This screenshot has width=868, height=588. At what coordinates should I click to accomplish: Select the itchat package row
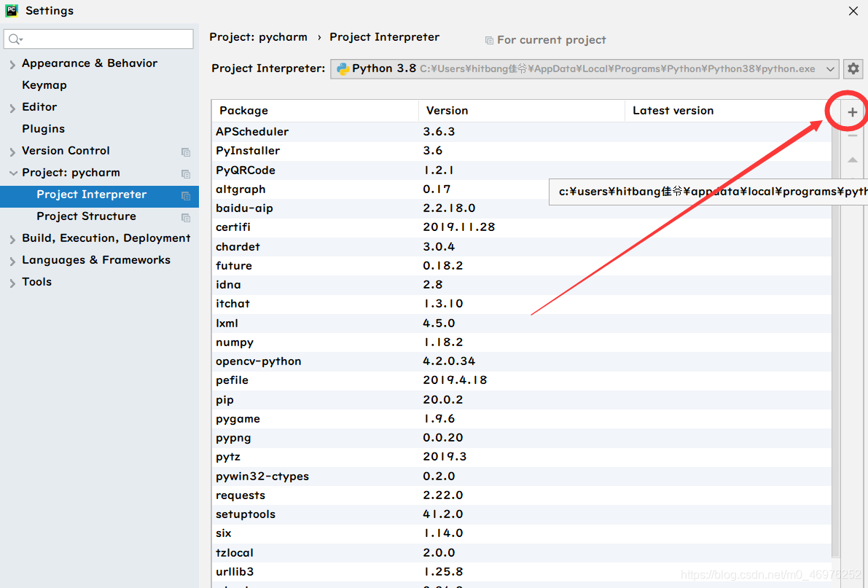point(522,304)
